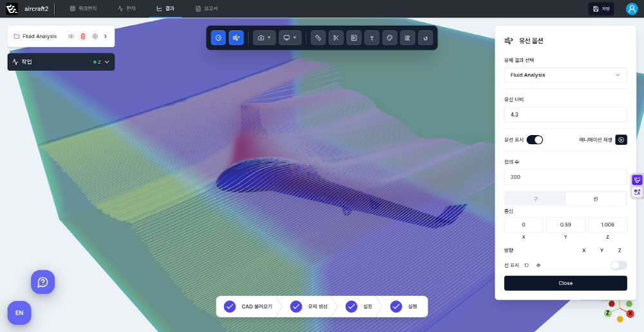
Task: Open the Fluid Analysis result dropdown
Action: click(x=565, y=75)
